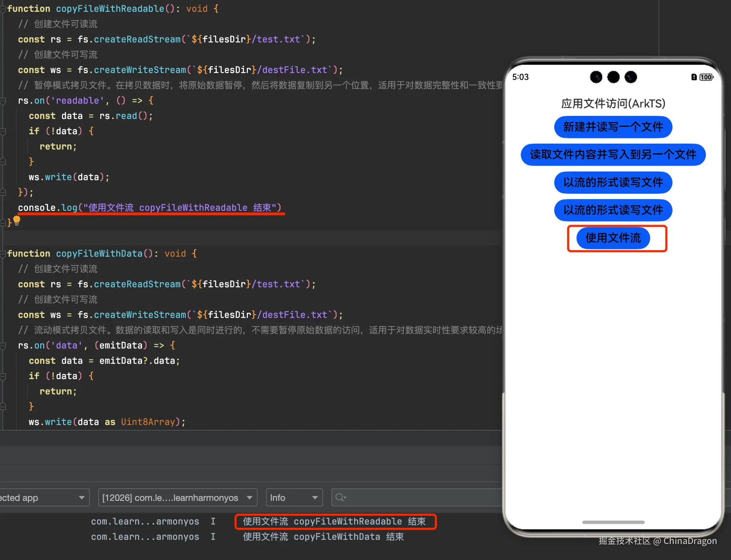Tap 读取文件内容并写入到另一个文件 button
The height and width of the screenshot is (560, 731).
pyautogui.click(x=613, y=155)
